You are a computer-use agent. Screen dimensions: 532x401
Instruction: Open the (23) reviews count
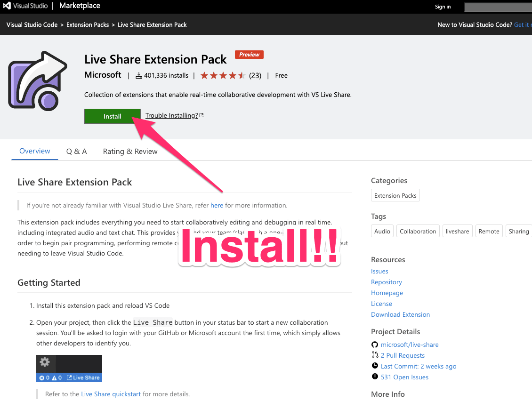[255, 76]
